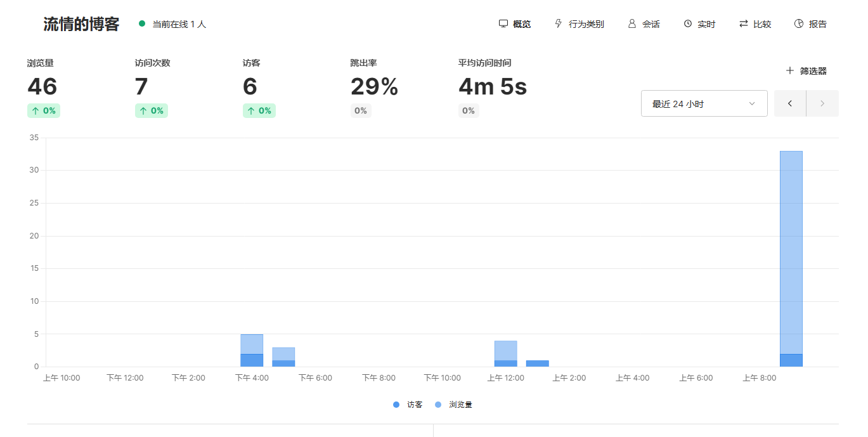This screenshot has width=868, height=437.
Task: Click the plus icon beside 筛选器
Action: [x=789, y=71]
